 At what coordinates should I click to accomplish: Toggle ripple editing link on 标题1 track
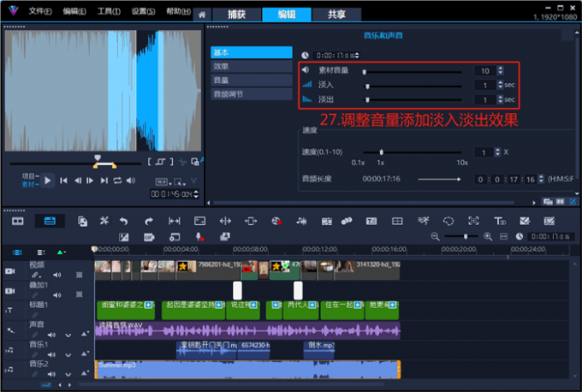click(35, 315)
